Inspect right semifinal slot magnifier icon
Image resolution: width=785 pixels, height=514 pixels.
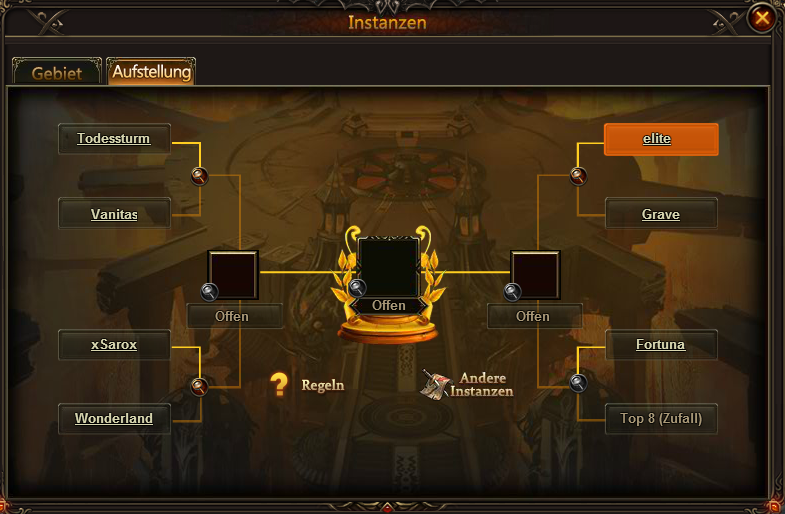point(512,292)
